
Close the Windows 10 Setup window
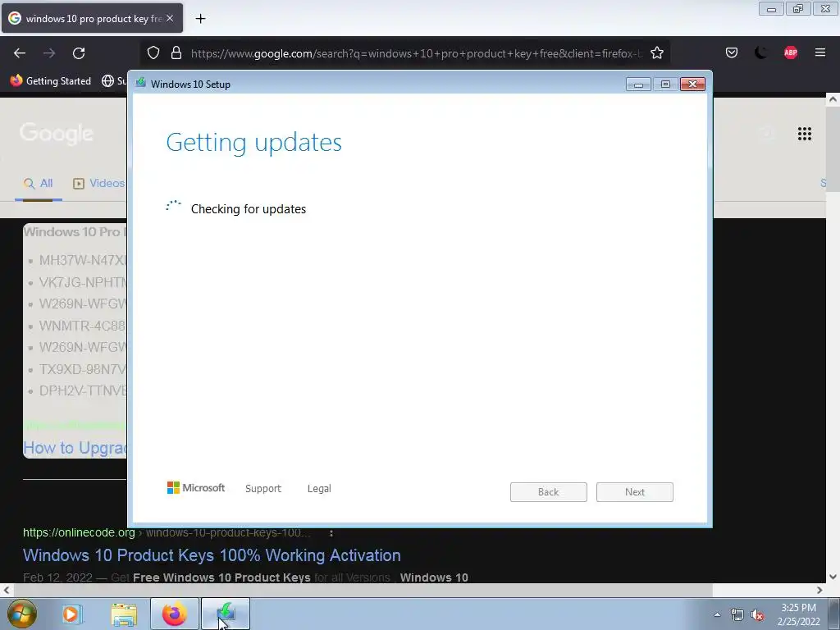(692, 84)
